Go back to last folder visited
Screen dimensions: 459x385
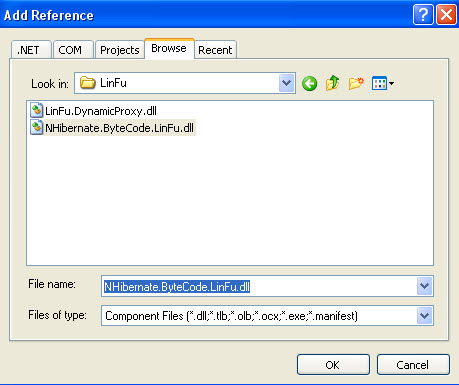tap(309, 83)
